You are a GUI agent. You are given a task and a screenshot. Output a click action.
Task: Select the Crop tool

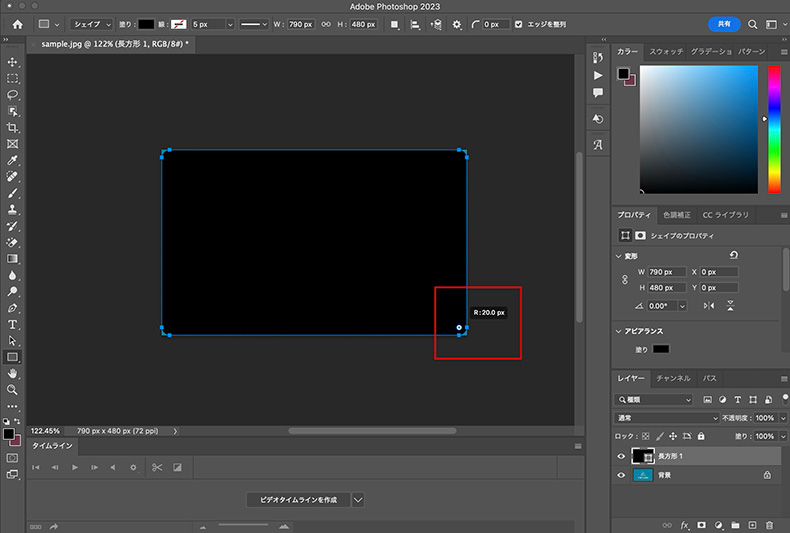click(x=13, y=128)
